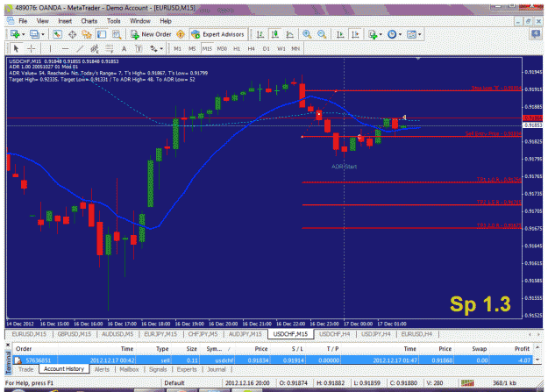Toggle the Data Window crosshair-target icon

pyautogui.click(x=73, y=34)
